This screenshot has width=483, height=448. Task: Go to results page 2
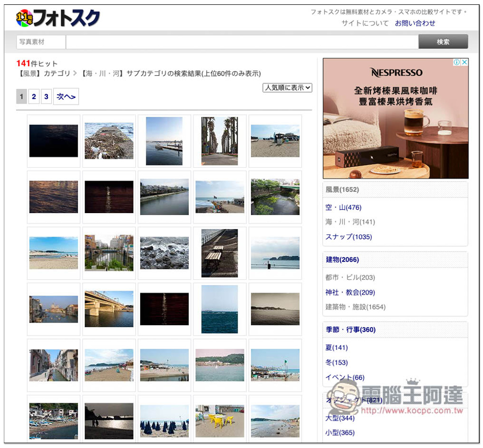point(34,97)
